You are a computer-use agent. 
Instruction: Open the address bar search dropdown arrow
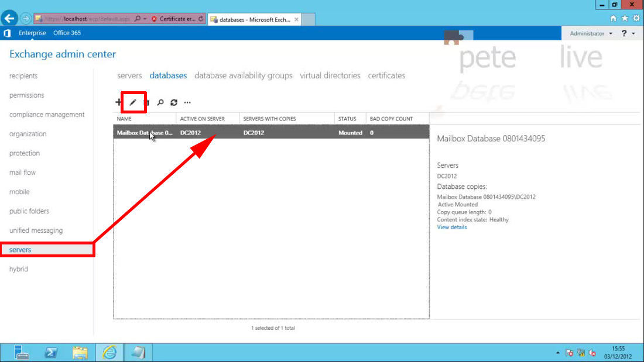tap(145, 19)
